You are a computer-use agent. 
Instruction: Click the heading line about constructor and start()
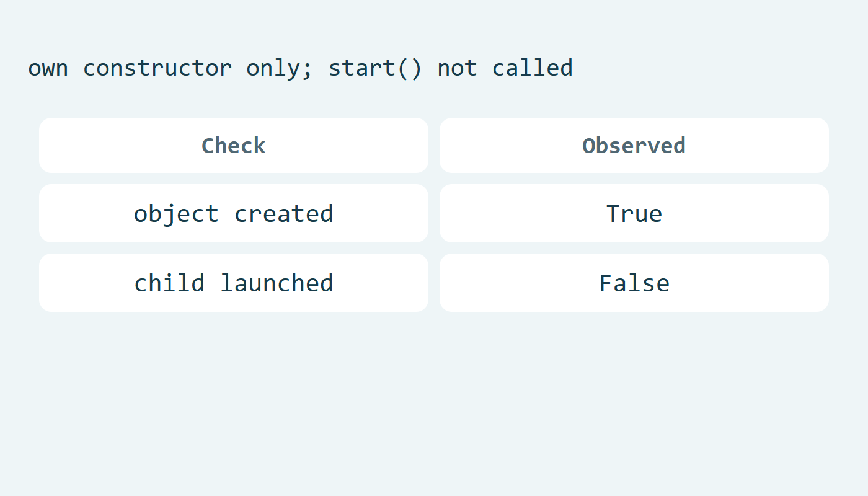pyautogui.click(x=301, y=68)
